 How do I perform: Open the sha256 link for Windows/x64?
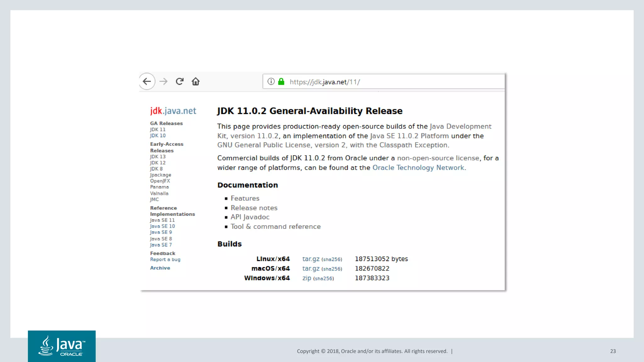(x=324, y=278)
